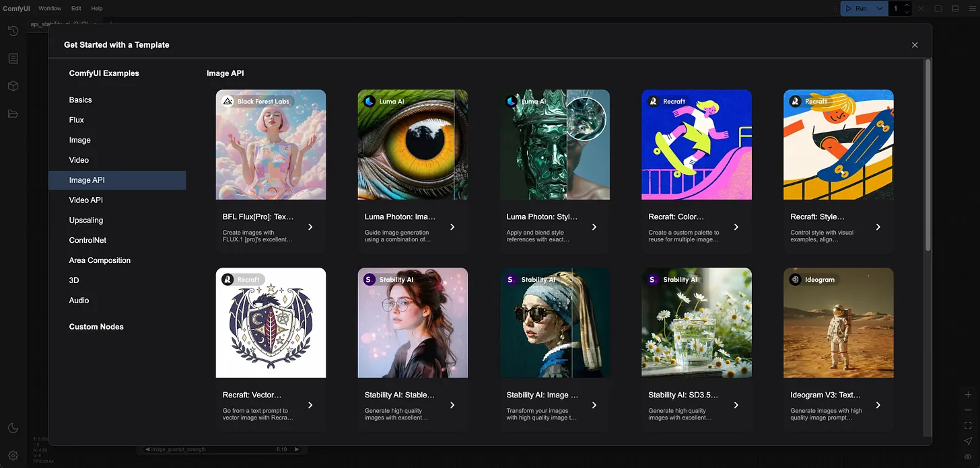Viewport: 980px width, 468px height.
Task: Open Ideogram V3 template arrow
Action: 878,405
